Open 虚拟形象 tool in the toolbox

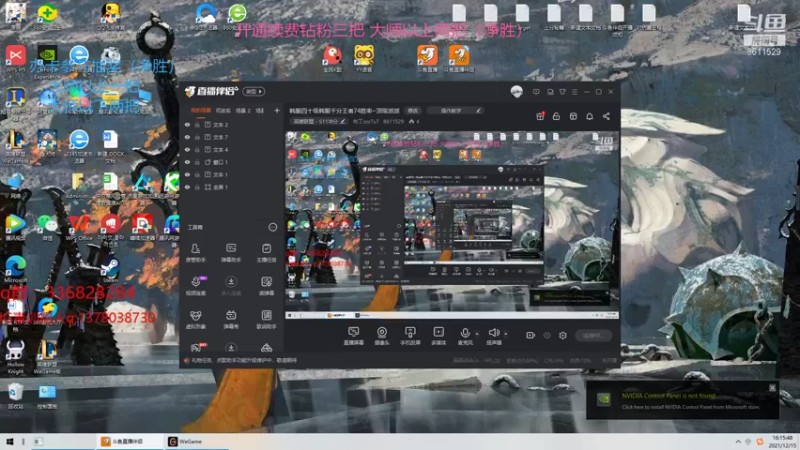tap(195, 319)
